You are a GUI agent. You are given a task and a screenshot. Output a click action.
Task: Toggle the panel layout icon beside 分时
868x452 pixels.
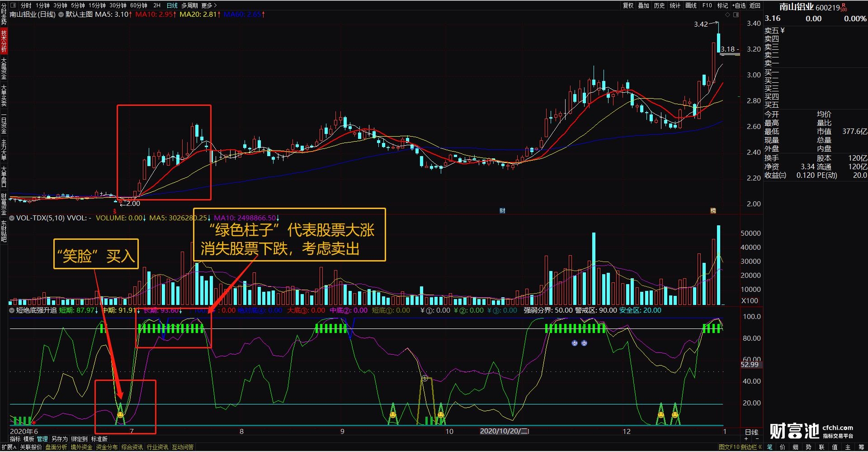click(13, 5)
